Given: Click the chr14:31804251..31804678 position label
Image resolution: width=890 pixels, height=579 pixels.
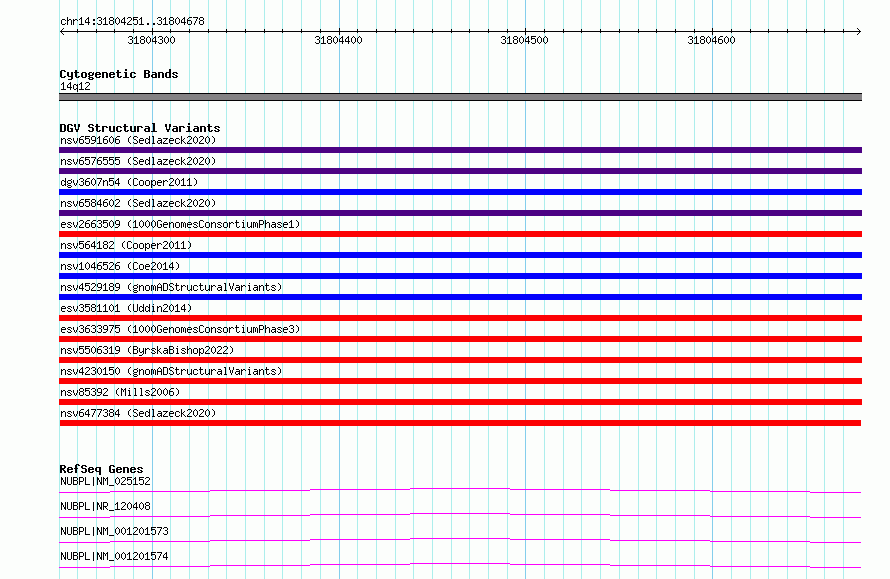Looking at the screenshot, I should [x=132, y=21].
